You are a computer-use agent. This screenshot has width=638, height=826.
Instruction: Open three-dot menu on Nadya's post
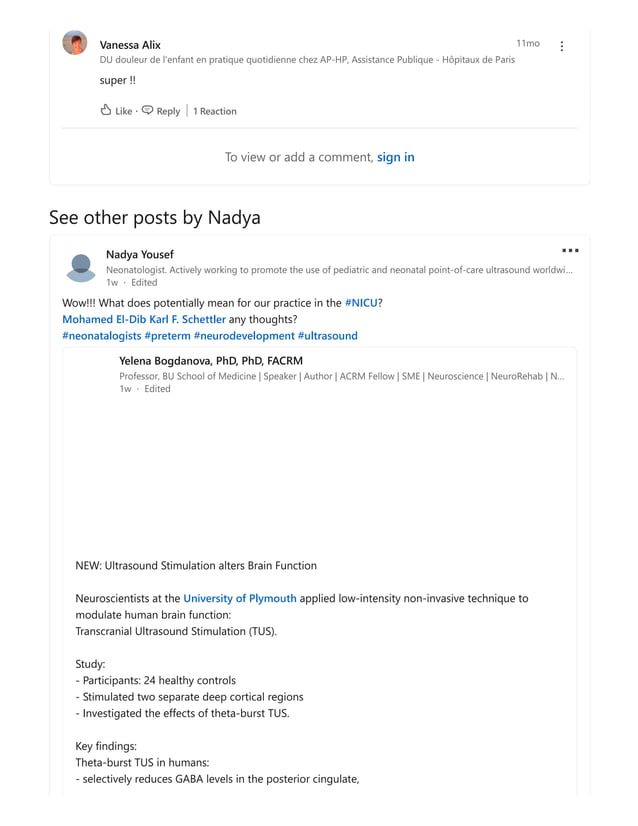(570, 250)
